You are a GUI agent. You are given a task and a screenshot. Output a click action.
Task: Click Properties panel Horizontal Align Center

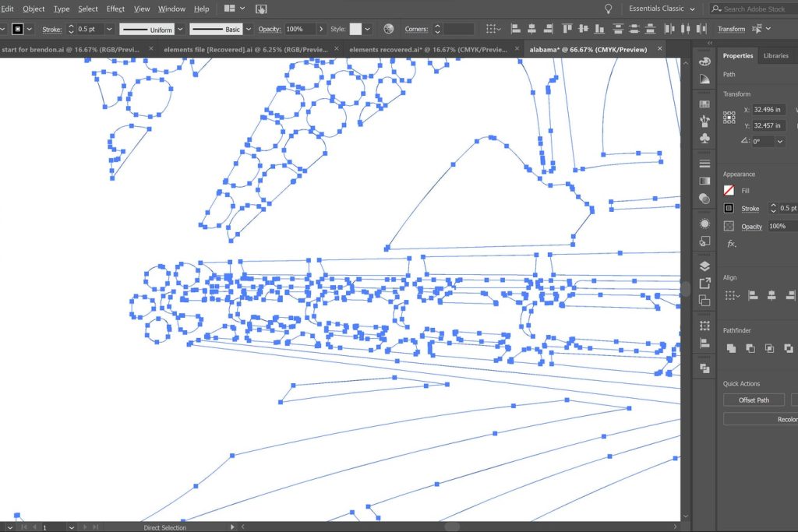[772, 295]
